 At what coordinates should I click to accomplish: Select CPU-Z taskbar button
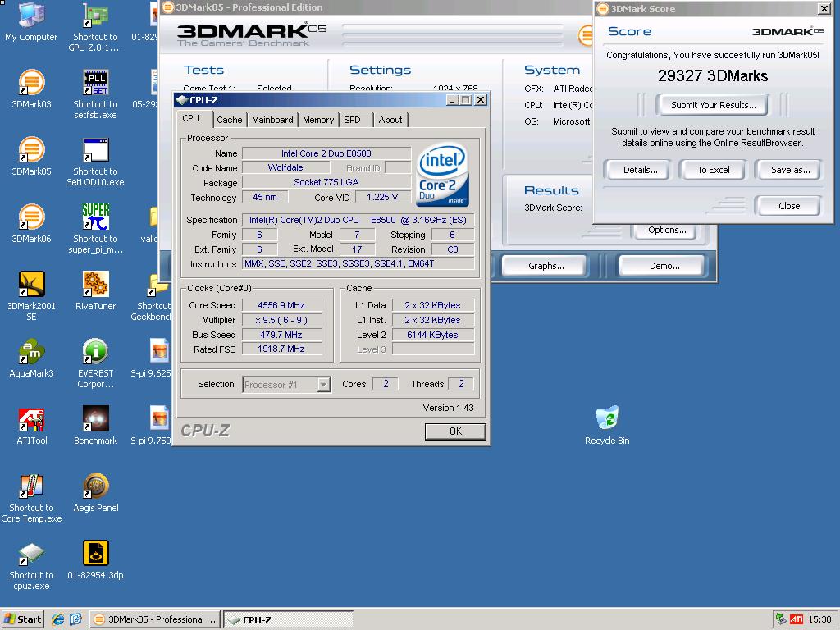[x=288, y=619]
